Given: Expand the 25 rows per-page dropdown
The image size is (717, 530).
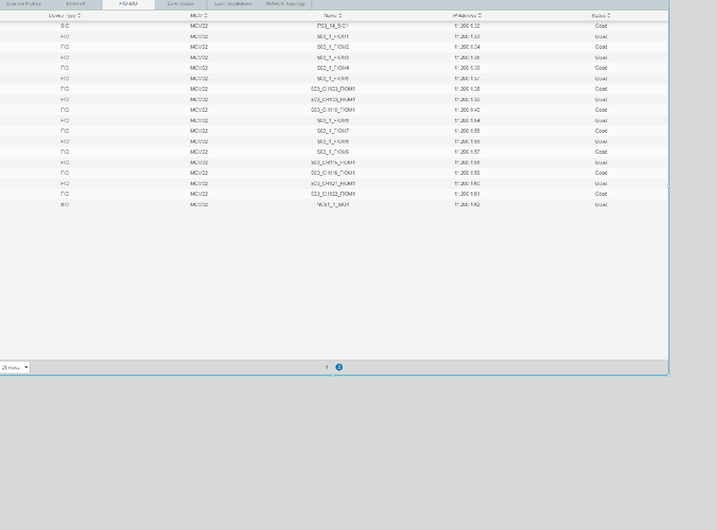Looking at the screenshot, I should (15, 367).
